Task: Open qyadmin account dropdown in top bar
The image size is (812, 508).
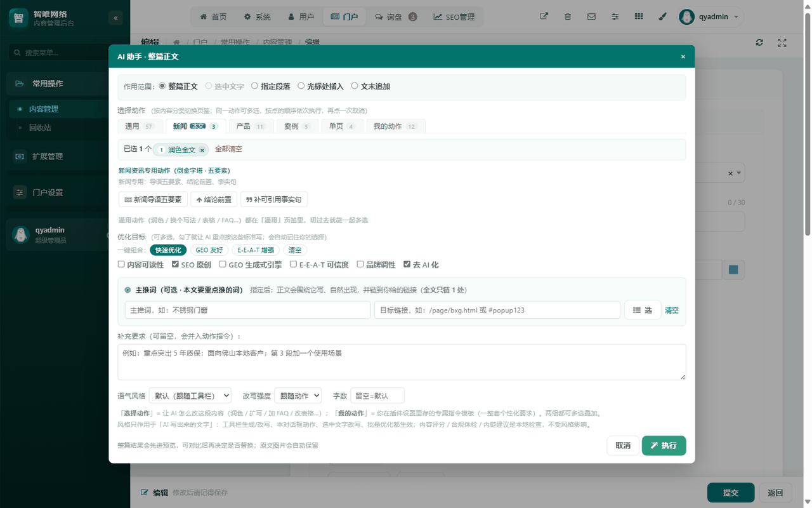Action: tap(710, 17)
